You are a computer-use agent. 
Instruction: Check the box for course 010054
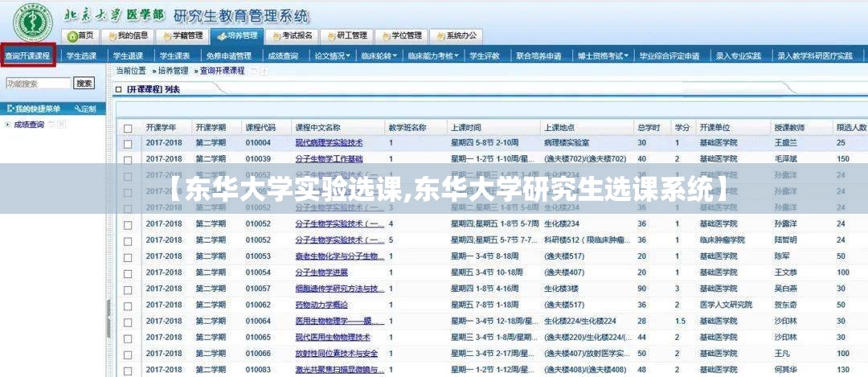coord(128,273)
